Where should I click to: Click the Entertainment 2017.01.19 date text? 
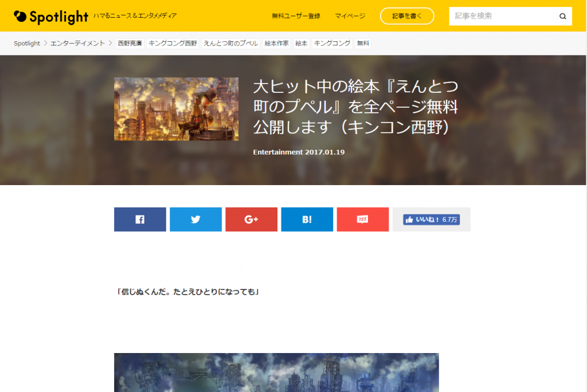[x=299, y=152]
